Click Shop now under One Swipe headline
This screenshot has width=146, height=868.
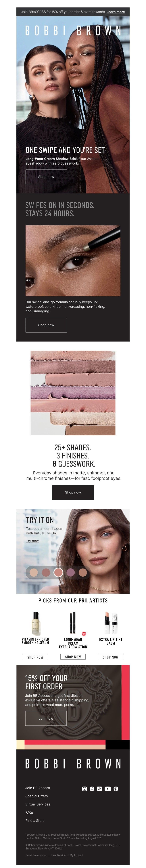click(46, 177)
